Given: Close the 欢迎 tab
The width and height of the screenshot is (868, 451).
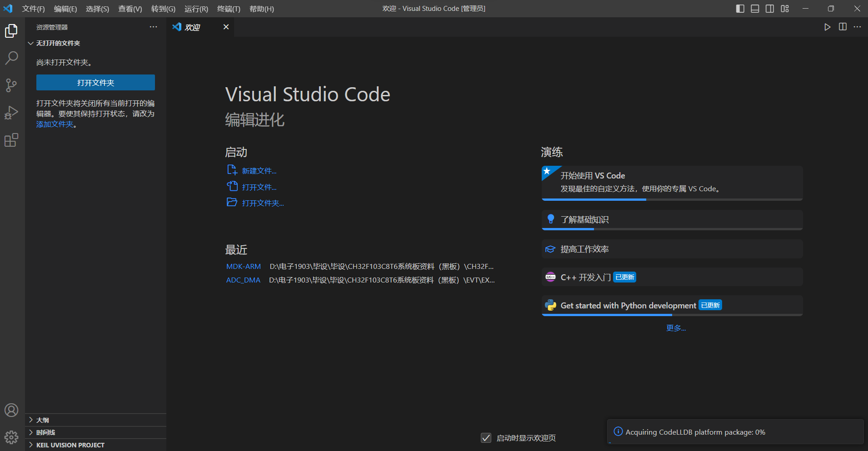Looking at the screenshot, I should (x=226, y=27).
